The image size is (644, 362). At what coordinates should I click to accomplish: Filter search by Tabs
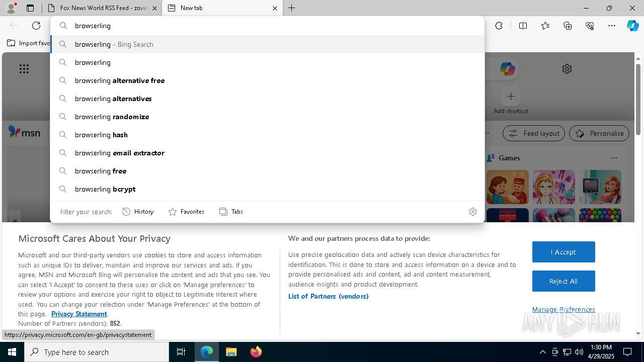click(231, 212)
